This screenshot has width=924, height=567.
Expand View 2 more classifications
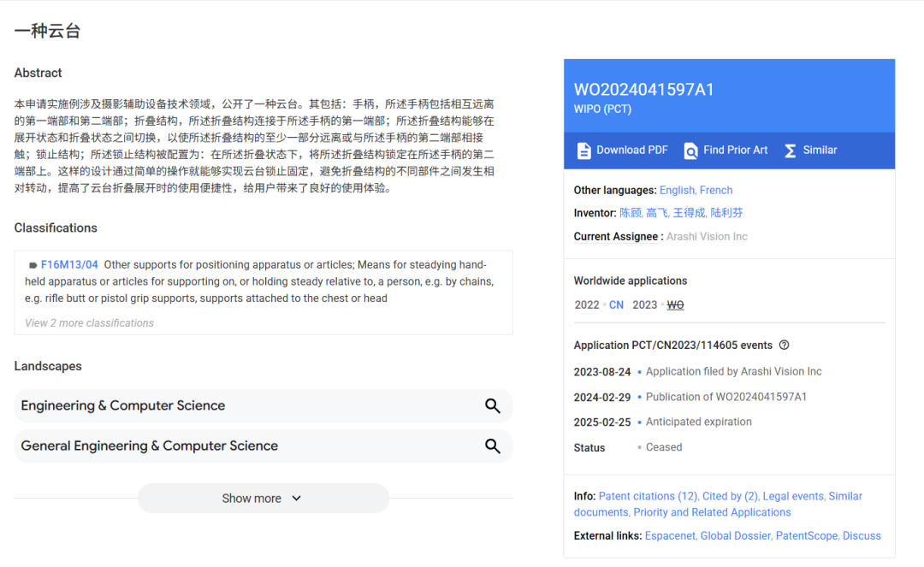89,323
